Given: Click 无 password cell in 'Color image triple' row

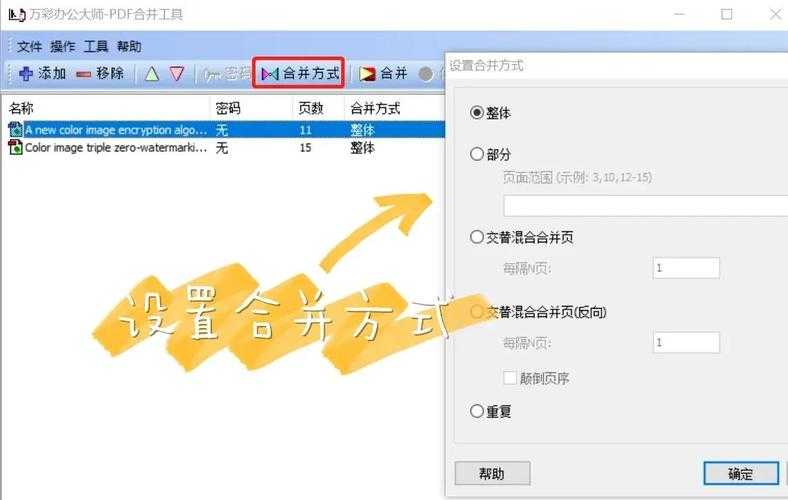Looking at the screenshot, I should [222, 148].
